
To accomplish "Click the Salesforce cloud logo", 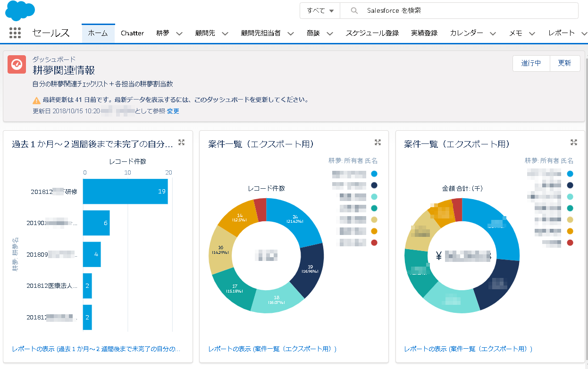I will pyautogui.click(x=20, y=11).
